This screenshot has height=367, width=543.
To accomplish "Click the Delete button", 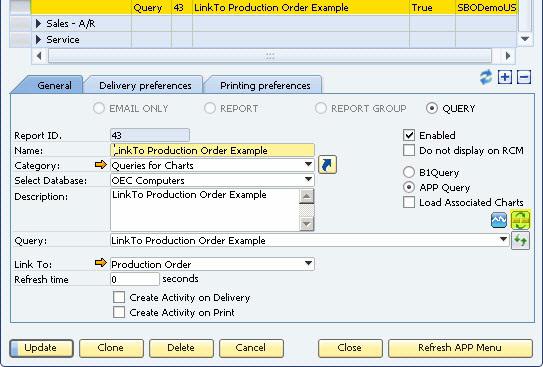I will click(x=181, y=348).
